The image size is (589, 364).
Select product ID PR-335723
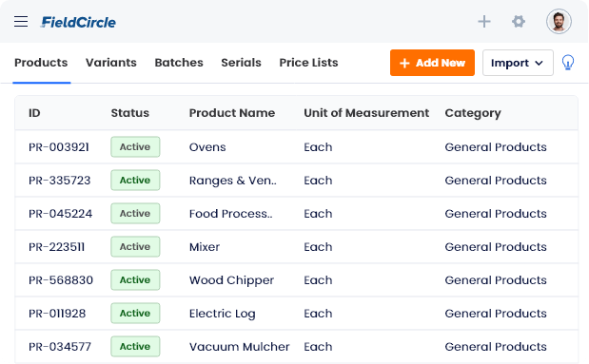pyautogui.click(x=59, y=181)
